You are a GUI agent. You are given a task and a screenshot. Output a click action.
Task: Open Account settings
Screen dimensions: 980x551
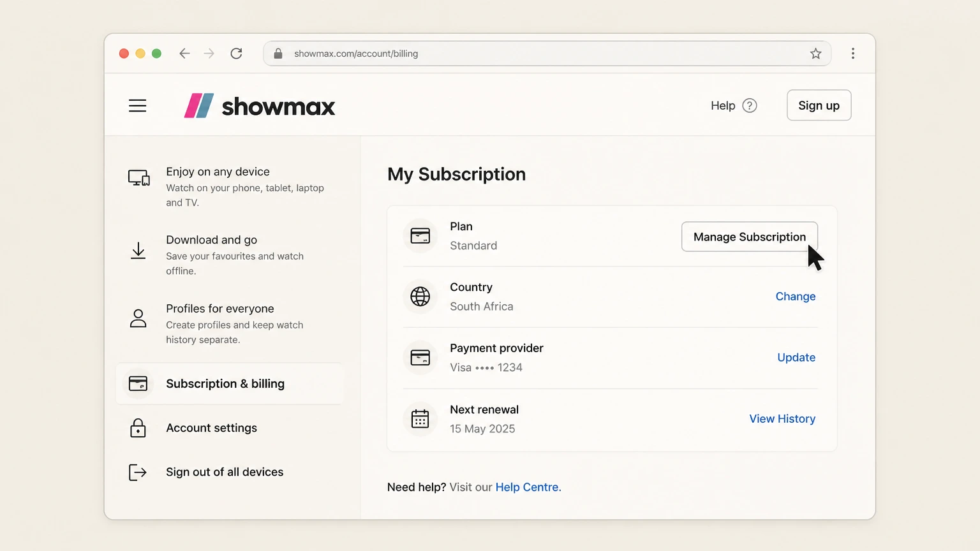[x=211, y=428]
